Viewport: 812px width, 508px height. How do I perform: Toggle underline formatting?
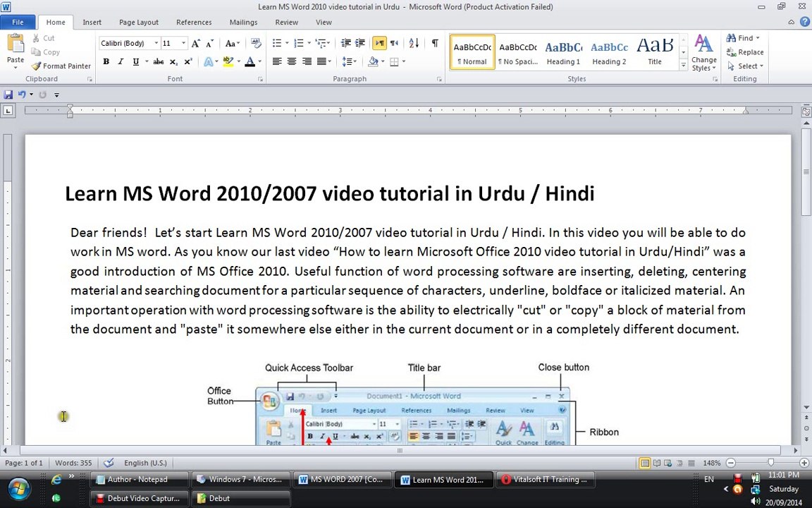point(135,61)
